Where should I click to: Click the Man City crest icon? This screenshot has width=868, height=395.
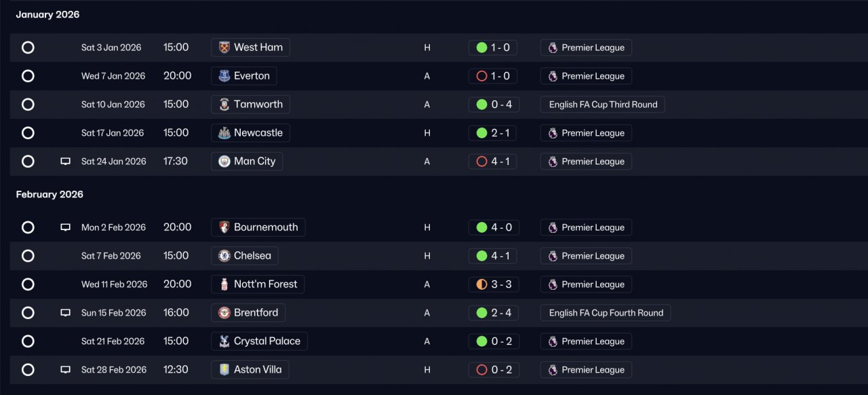(224, 162)
